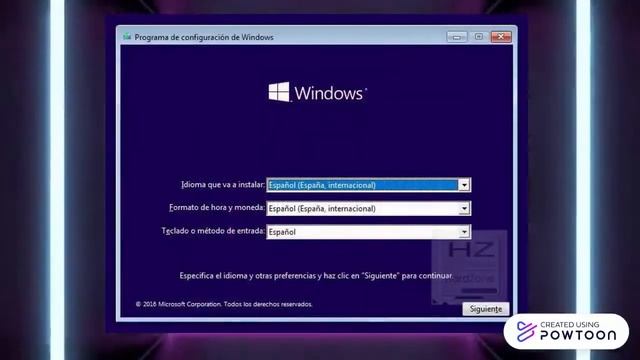Screen dimensions: 640x360
Task: Click the Especifica el idioma instruction text
Action: click(x=316, y=276)
